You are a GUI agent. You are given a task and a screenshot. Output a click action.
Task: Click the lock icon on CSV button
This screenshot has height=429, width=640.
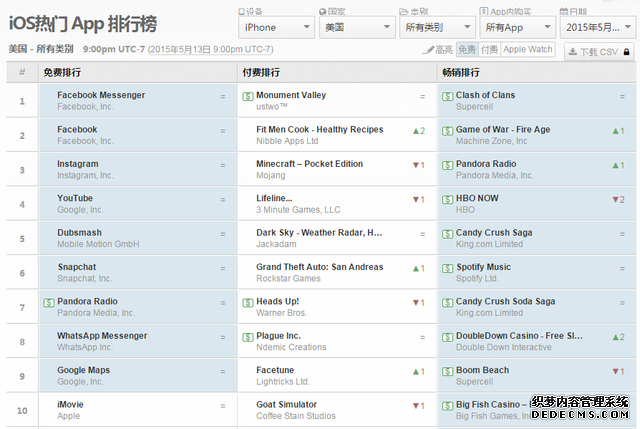click(x=627, y=52)
